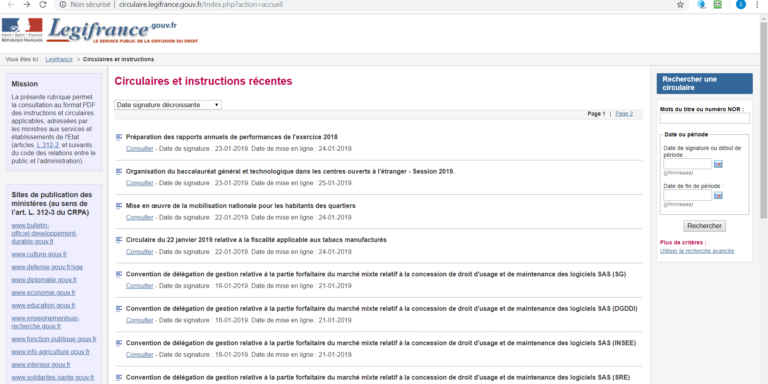The height and width of the screenshot is (384, 768).
Task: Click document icon beside SAS (DGDDI) convention
Action: 119,309
